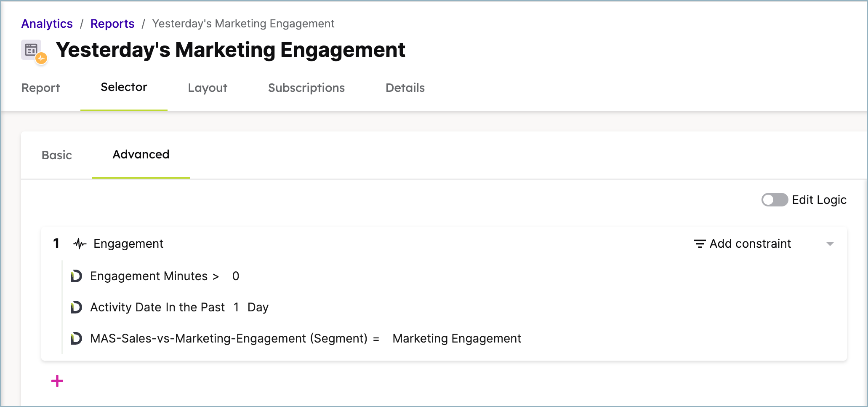868x407 pixels.
Task: Click the Engagement group heading
Action: pos(128,244)
